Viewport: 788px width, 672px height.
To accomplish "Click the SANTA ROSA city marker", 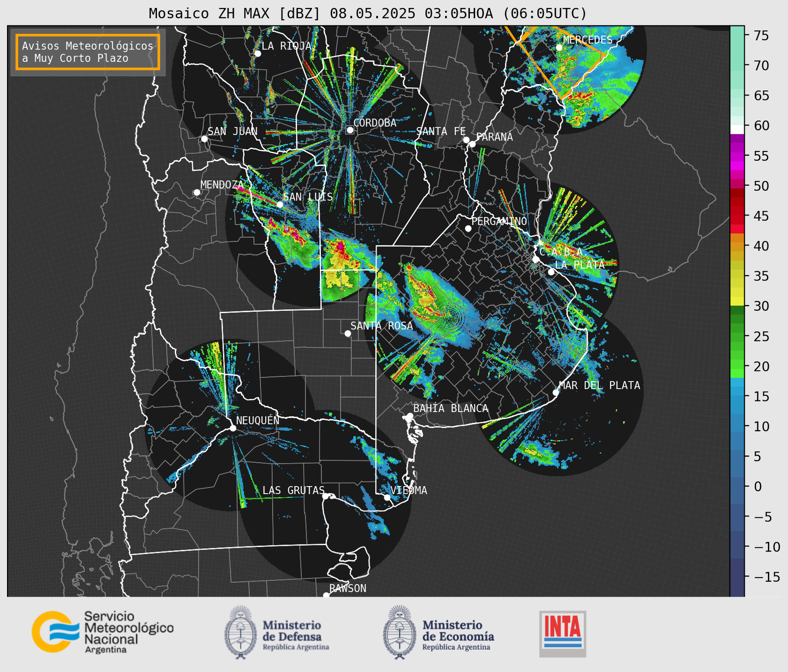I will click(x=348, y=334).
